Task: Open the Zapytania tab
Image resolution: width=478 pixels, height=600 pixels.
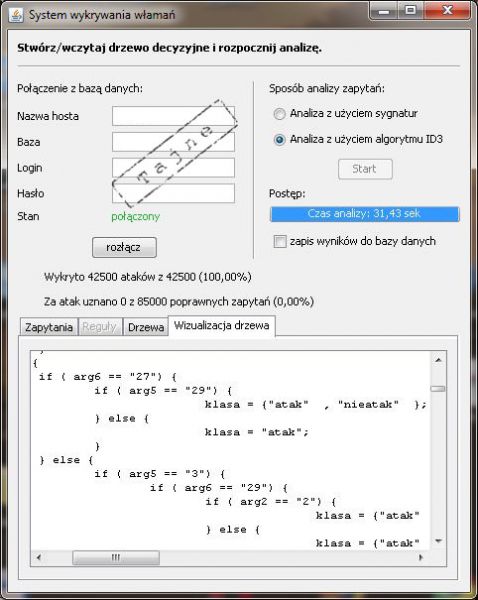Action: [x=49, y=327]
